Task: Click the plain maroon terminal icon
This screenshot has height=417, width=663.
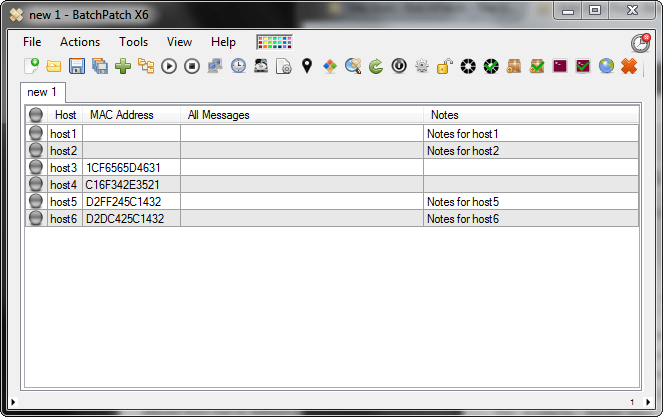Action: pyautogui.click(x=560, y=66)
